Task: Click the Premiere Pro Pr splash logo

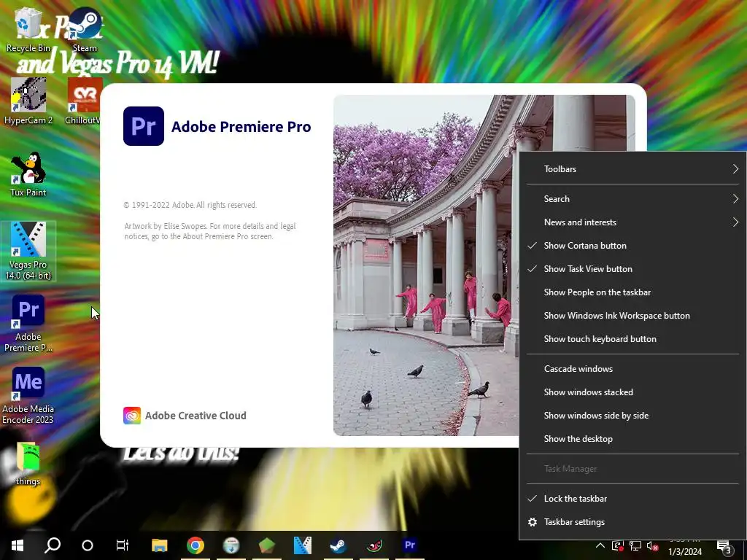Action: [x=144, y=126]
